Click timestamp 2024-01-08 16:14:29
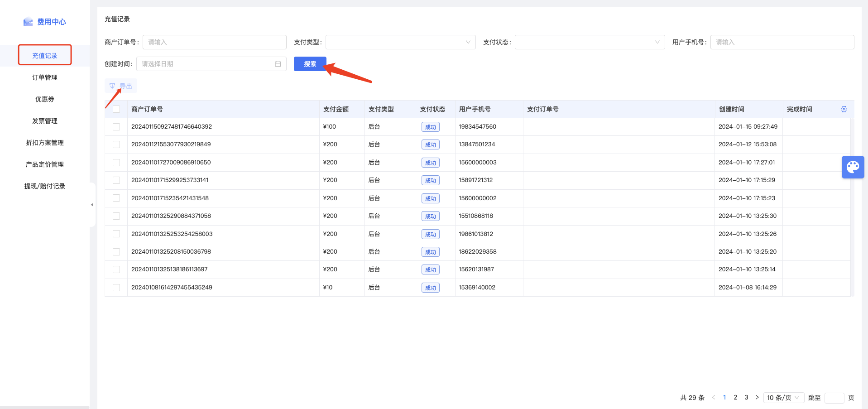 point(748,288)
